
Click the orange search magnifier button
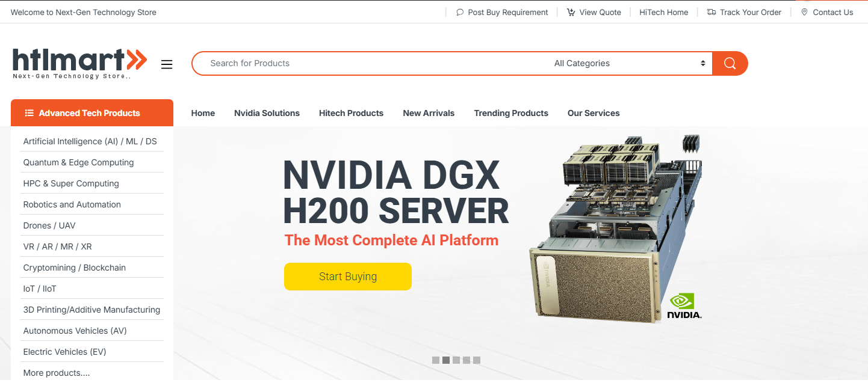730,64
